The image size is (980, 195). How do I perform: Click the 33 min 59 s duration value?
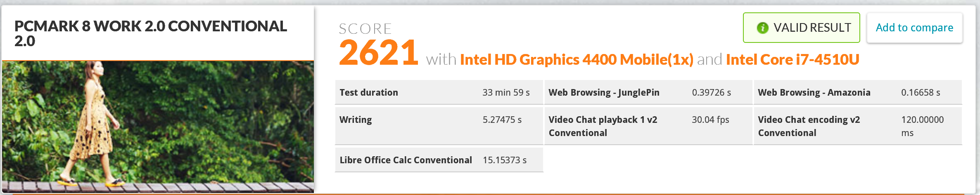click(x=506, y=92)
